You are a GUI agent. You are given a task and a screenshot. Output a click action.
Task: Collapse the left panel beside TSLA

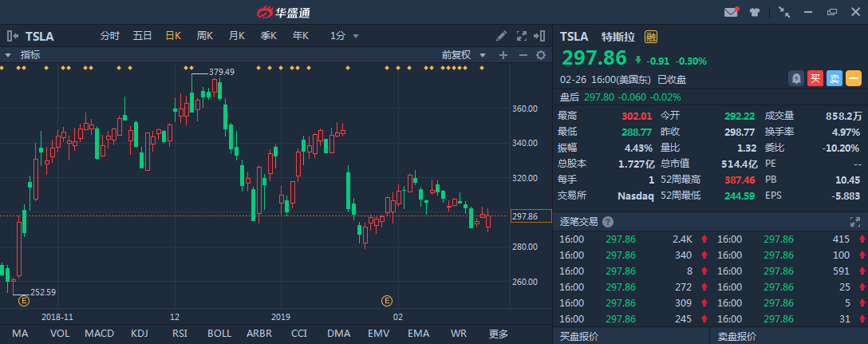pos(12,36)
